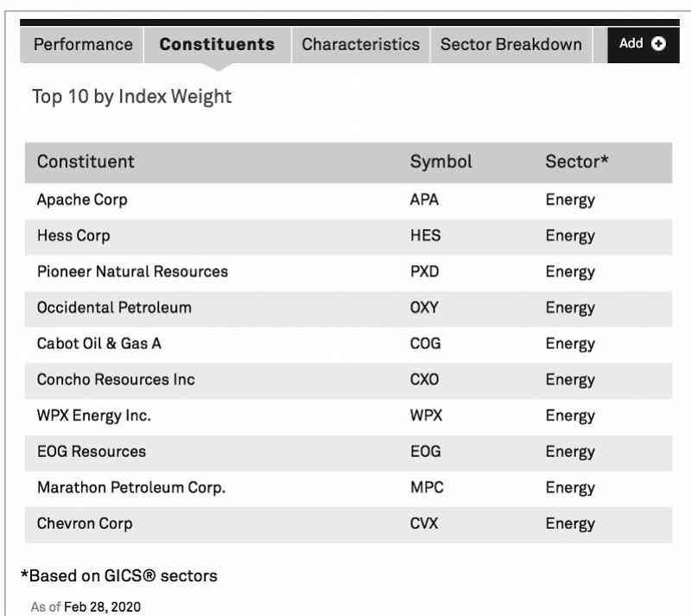The height and width of the screenshot is (616, 691).
Task: Select the Constituents tab
Action: click(x=217, y=44)
